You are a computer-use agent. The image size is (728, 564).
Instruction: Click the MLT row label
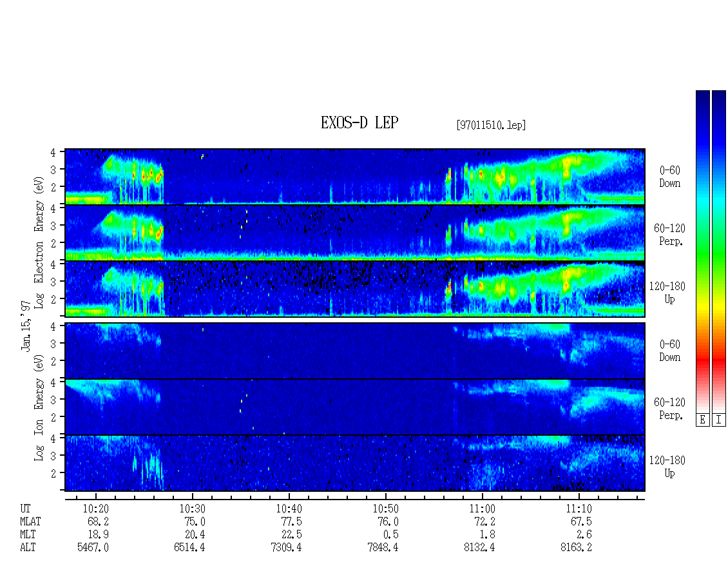pos(28,534)
